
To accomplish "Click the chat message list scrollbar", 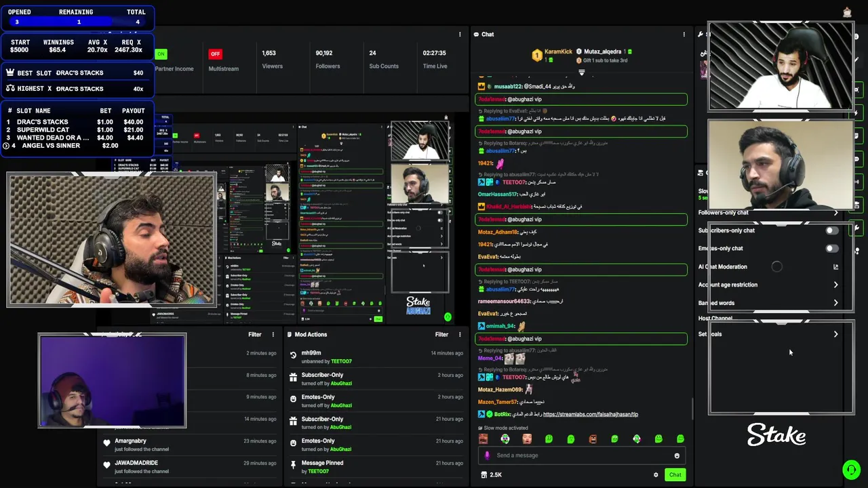I will coord(692,409).
